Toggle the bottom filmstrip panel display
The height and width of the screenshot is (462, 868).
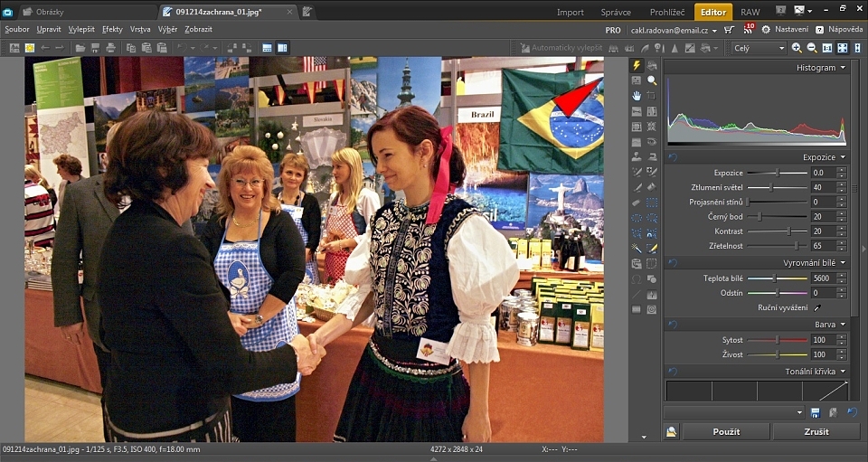(267, 48)
